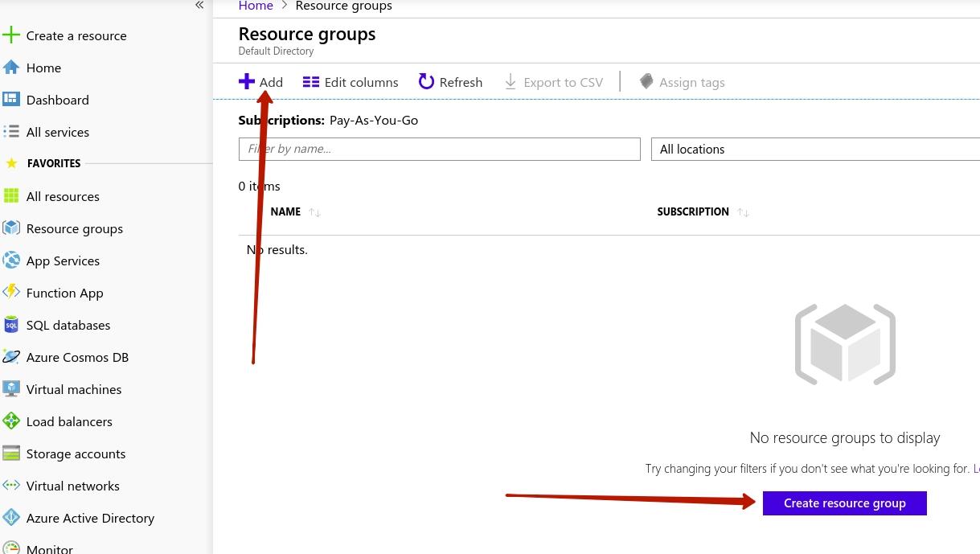
Task: Click Refresh label in the toolbar
Action: pos(461,82)
